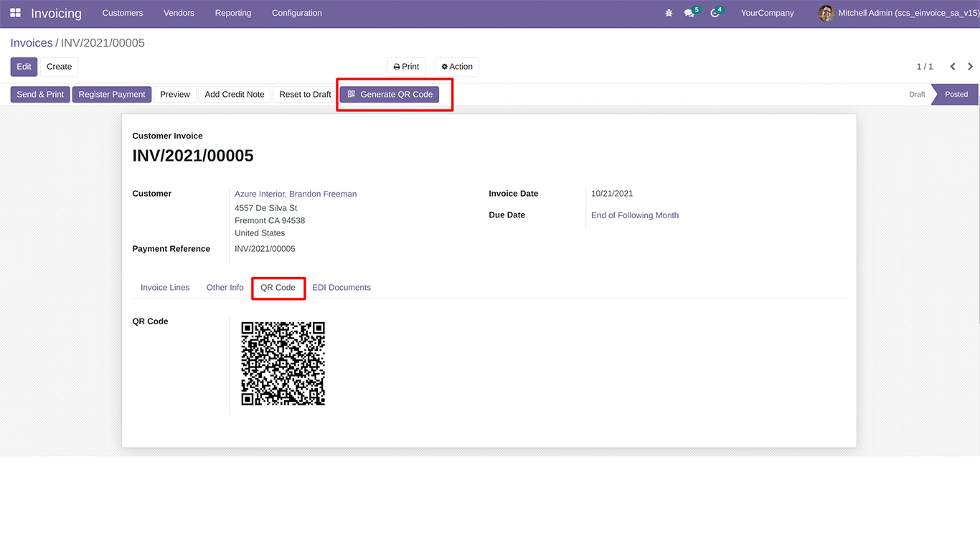980x551 pixels.
Task: Select the Draft status stage
Action: tap(917, 94)
